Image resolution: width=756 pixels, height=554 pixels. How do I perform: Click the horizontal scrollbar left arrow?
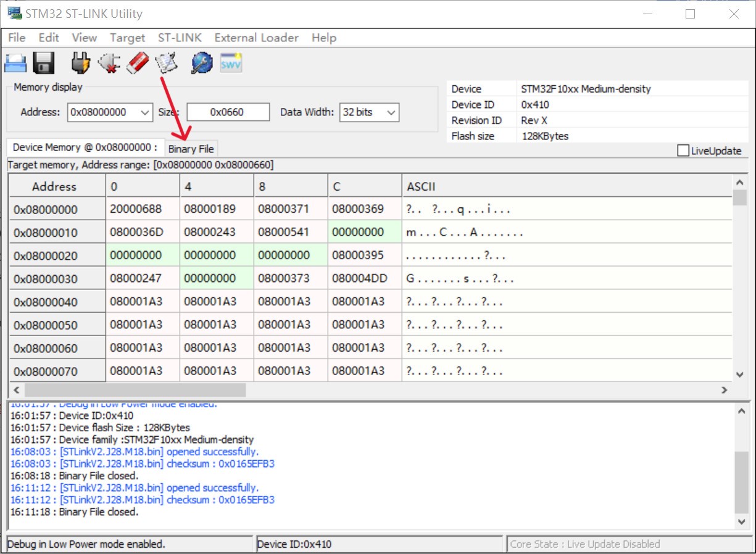coord(15,390)
